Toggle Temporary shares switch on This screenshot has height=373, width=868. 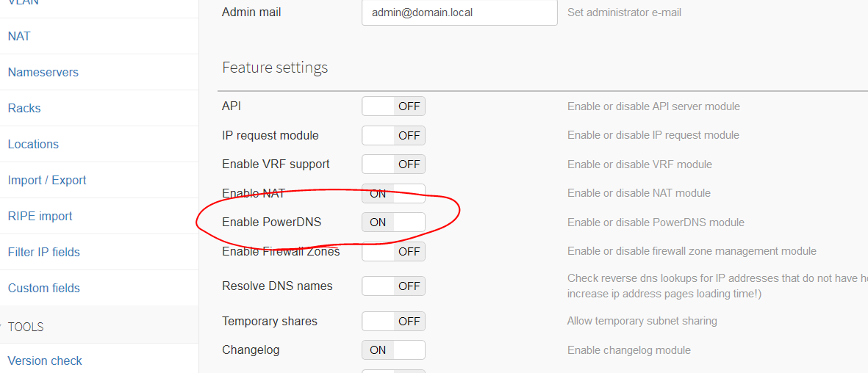click(393, 322)
